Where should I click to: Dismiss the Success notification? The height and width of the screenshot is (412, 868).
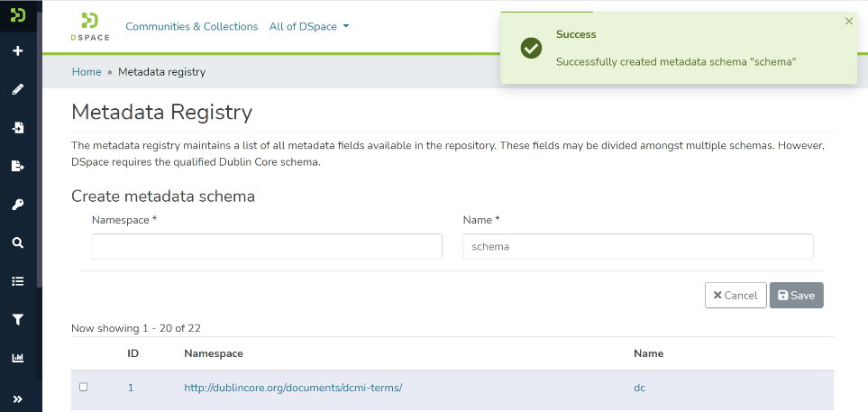tap(848, 21)
